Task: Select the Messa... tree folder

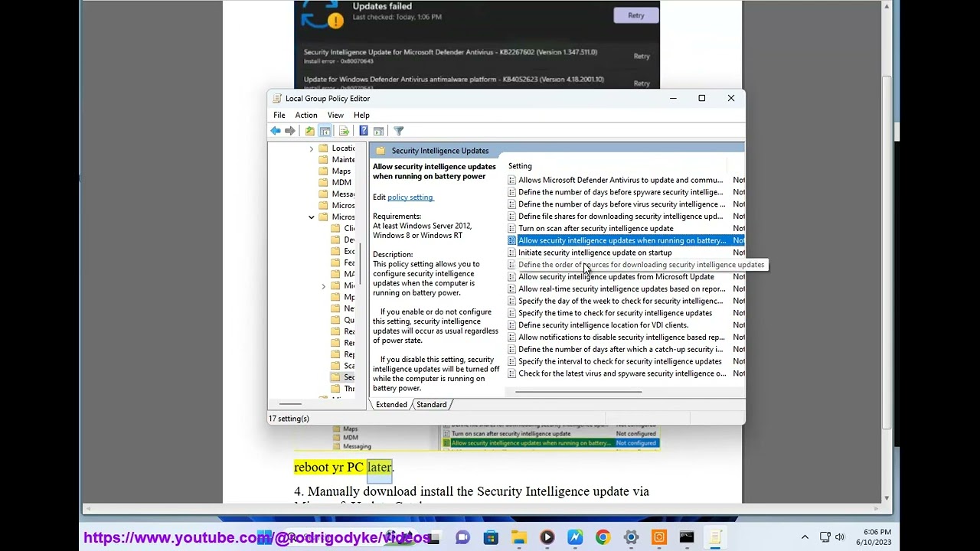Action: point(337,194)
